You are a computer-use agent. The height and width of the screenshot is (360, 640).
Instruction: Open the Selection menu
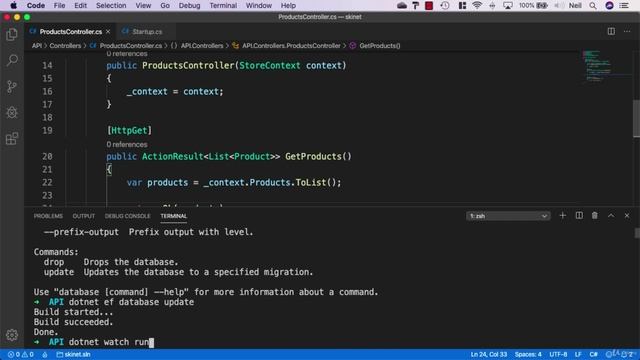111,5
